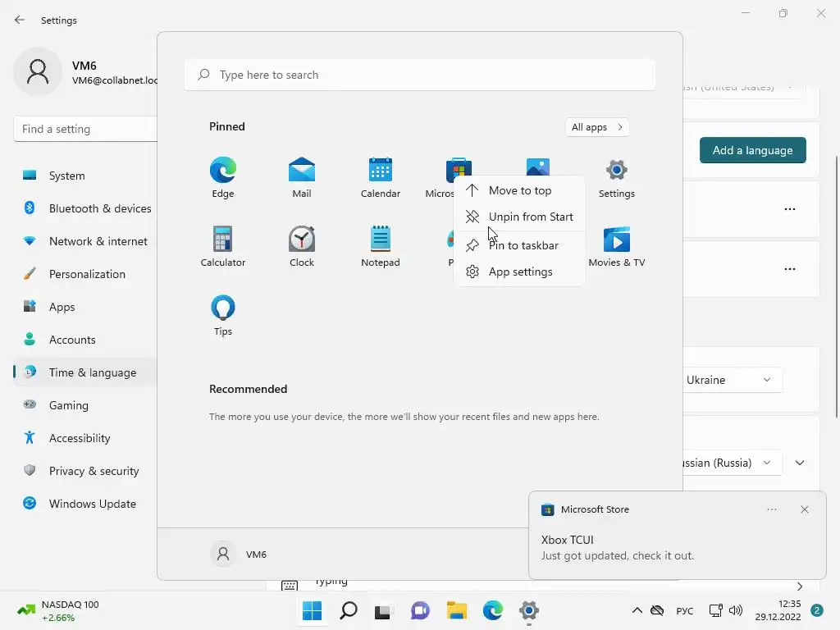This screenshot has width=840, height=630.
Task: Open Windows Update settings
Action: pos(85,504)
